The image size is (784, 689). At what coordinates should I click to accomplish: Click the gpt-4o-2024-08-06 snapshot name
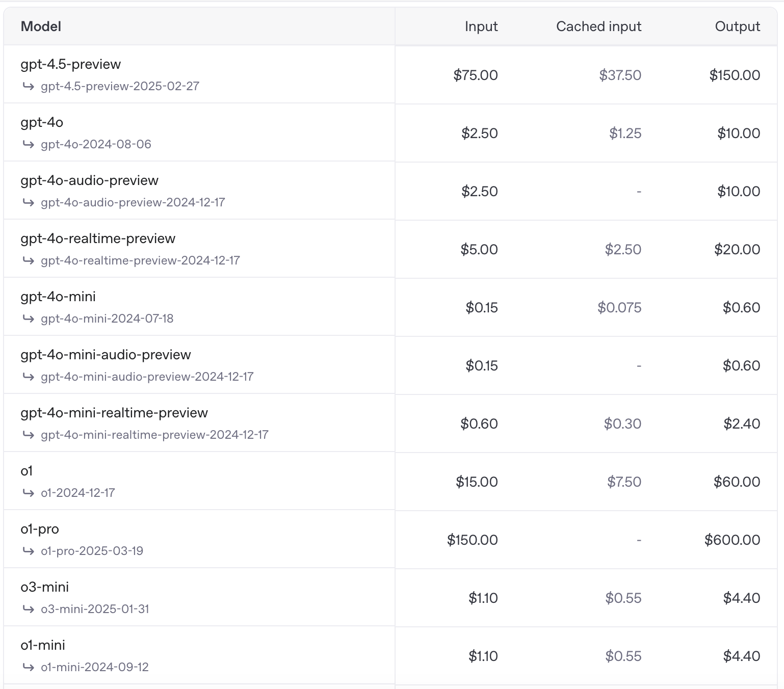[x=96, y=144]
